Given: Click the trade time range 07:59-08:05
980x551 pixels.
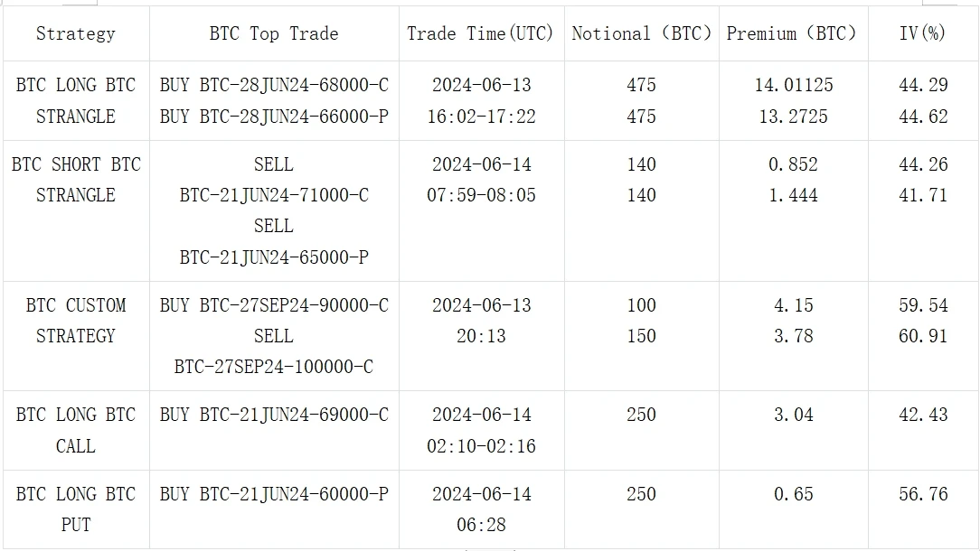Looking at the screenshot, I should (x=481, y=195).
